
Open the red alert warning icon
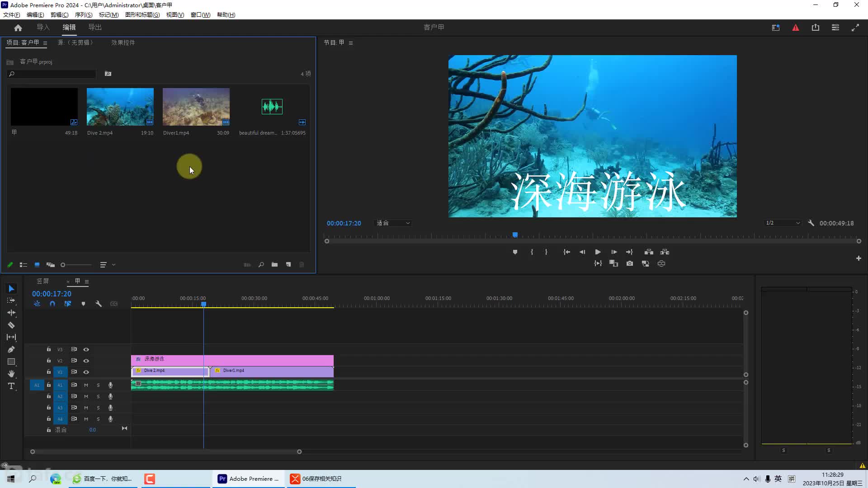point(796,28)
